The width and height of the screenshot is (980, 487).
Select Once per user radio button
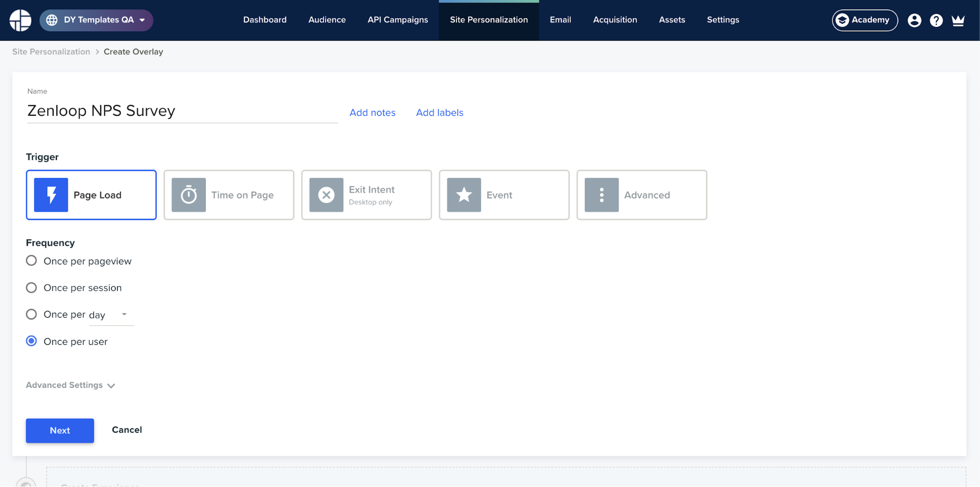(31, 341)
